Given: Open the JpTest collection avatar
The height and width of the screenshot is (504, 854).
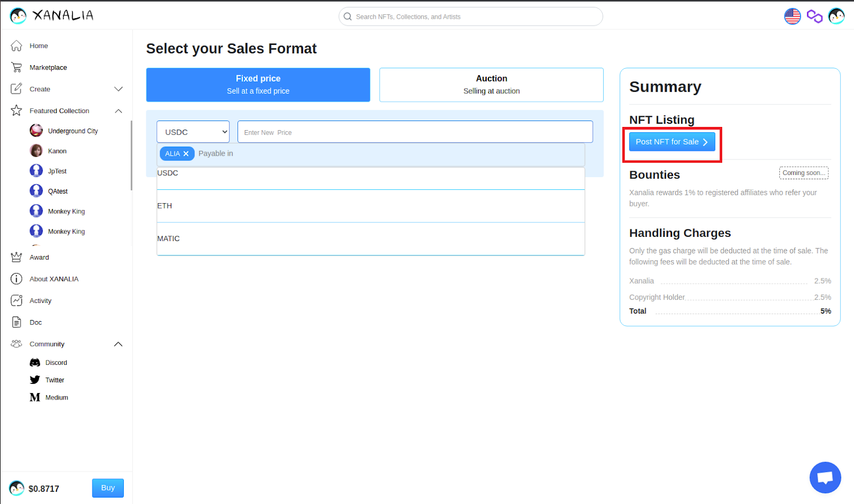Looking at the screenshot, I should [x=36, y=171].
